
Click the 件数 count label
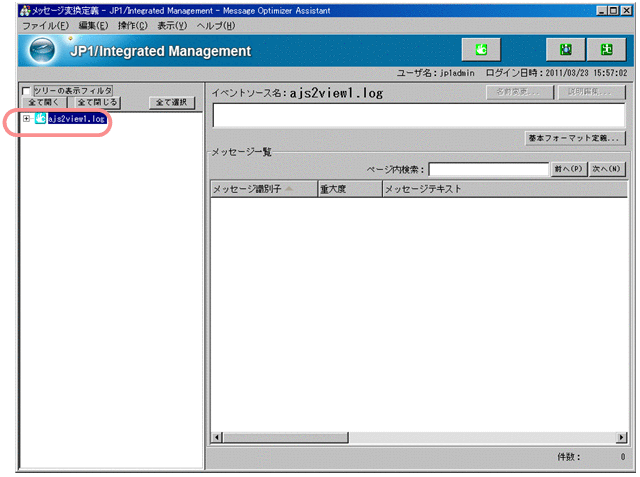coord(569,457)
